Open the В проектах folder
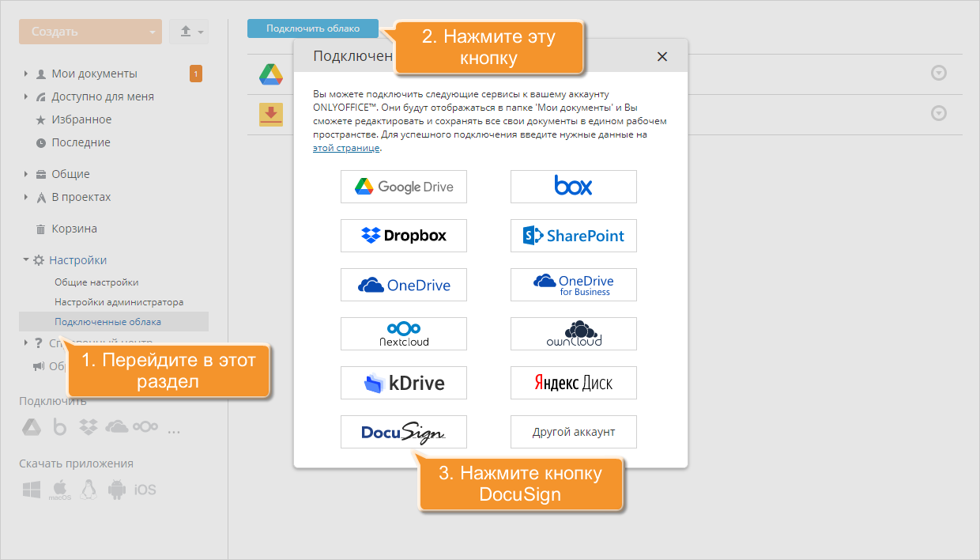Viewport: 980px width, 560px height. (x=81, y=197)
